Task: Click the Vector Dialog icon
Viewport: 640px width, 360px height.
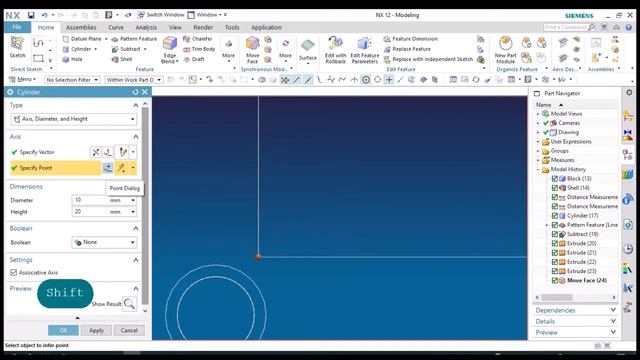Action: [x=108, y=152]
